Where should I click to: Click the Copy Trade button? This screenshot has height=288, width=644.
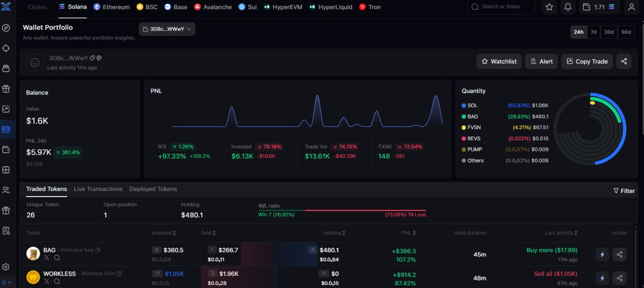click(x=587, y=61)
